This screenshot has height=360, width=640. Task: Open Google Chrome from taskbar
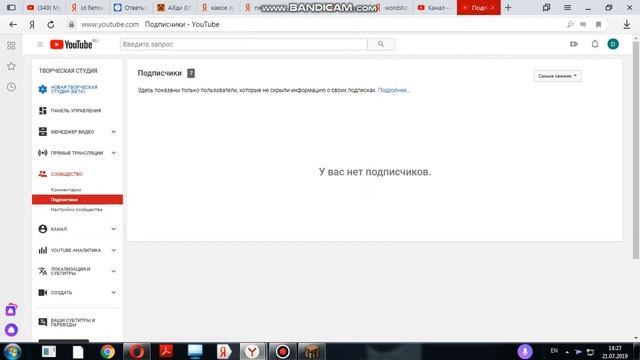[108, 351]
